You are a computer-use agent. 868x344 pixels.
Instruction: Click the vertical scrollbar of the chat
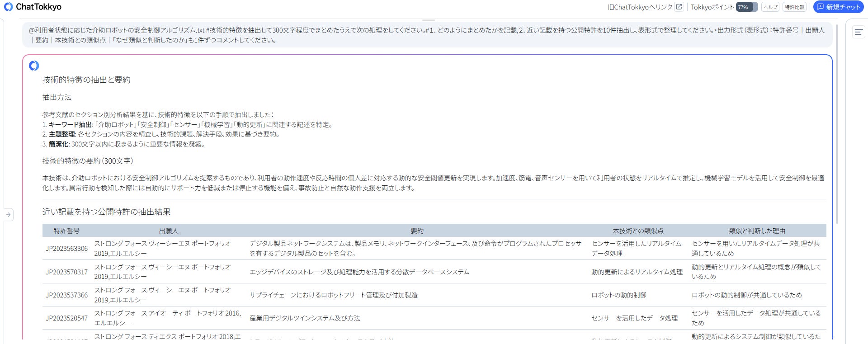[x=837, y=124]
